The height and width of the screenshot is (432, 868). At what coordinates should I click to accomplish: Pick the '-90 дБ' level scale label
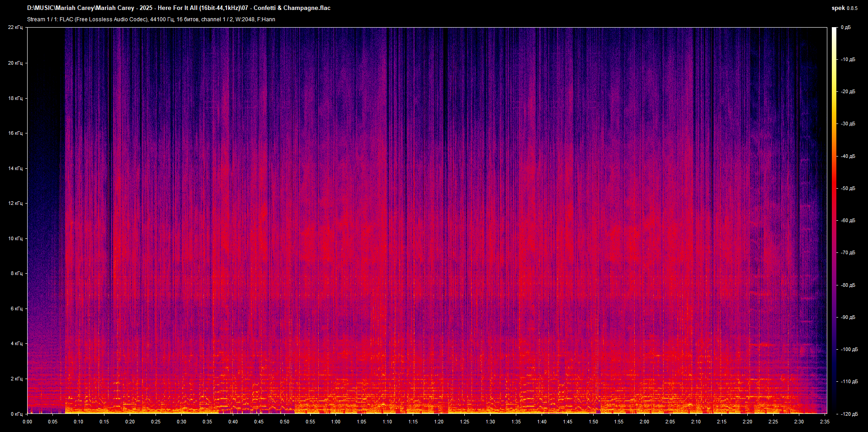click(848, 318)
